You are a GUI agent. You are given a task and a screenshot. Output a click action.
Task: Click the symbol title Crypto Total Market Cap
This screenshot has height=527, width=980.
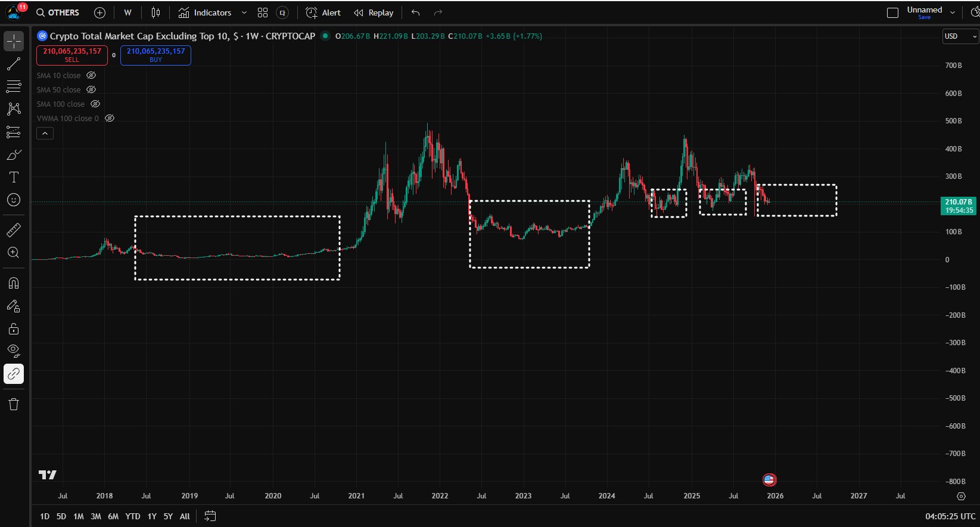182,36
